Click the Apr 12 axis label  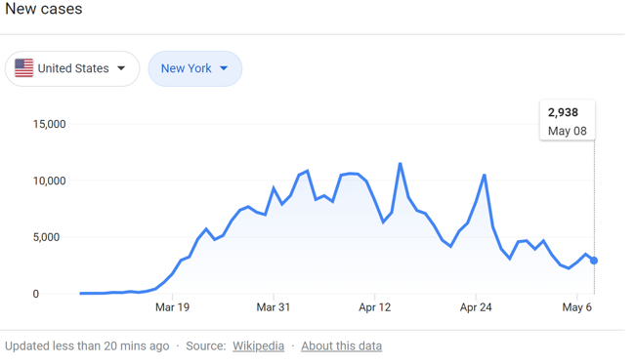click(x=375, y=307)
